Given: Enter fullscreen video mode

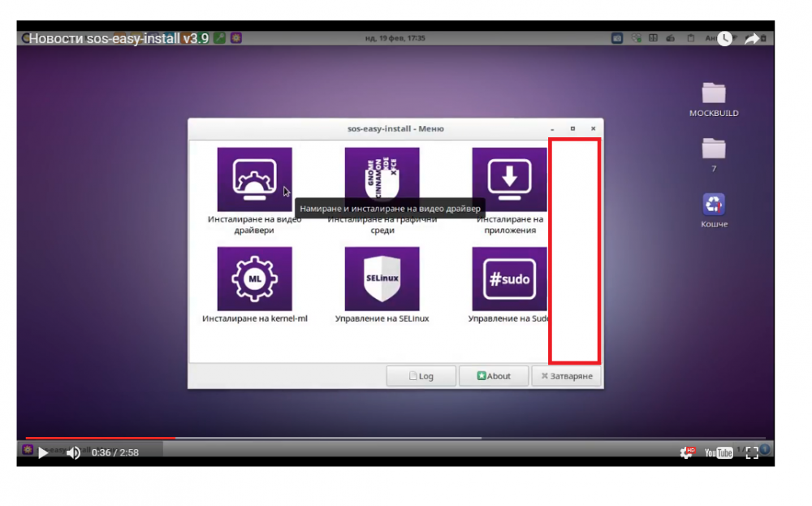Looking at the screenshot, I should pyautogui.click(x=752, y=453).
